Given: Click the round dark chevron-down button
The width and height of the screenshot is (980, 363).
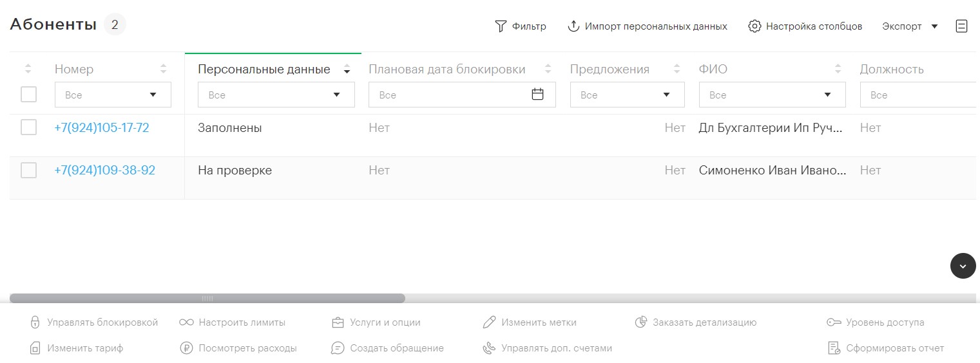Looking at the screenshot, I should (963, 266).
